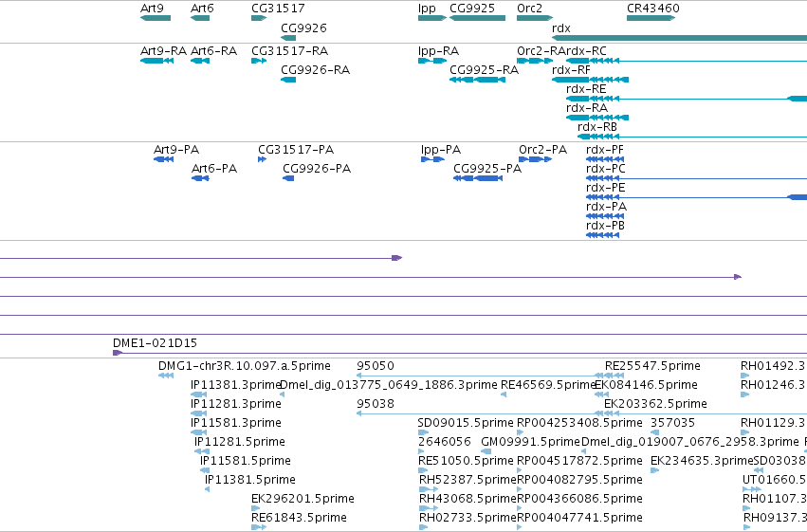Select the Dmel_dig_013775_0649_1886.3prime feature
The image size is (807, 532).
(282, 394)
